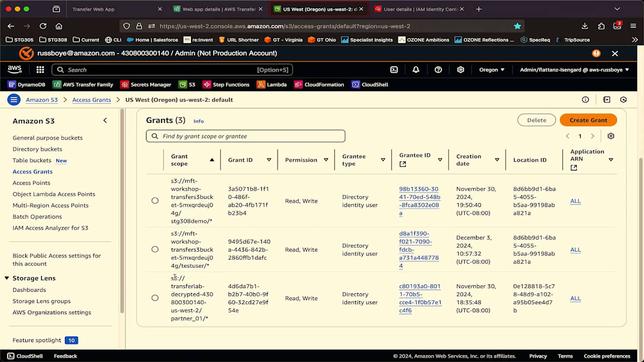Select the stg308demo grant radio button
Viewport: 644px width, 362px height.
(155, 201)
